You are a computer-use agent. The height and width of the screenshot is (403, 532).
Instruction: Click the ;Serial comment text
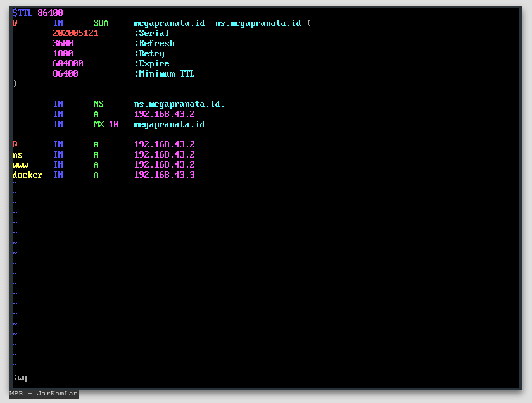(151, 33)
